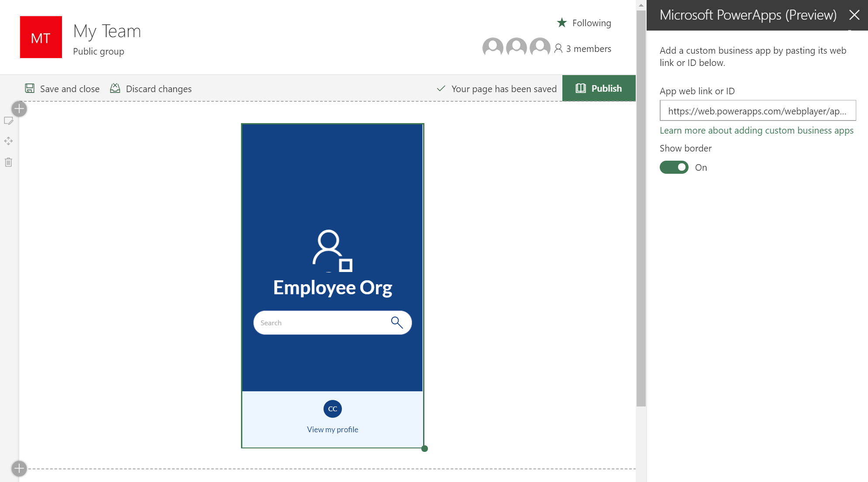
Task: Click the Following star icon
Action: click(562, 23)
